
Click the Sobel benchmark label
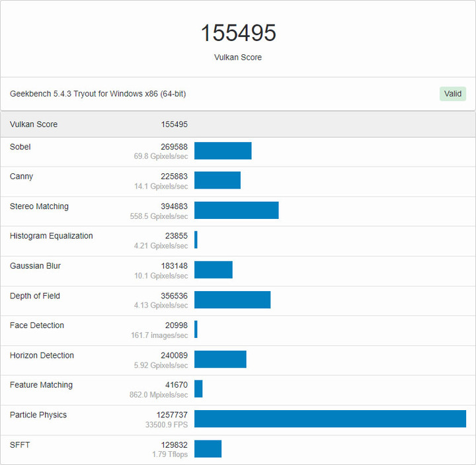click(20, 147)
